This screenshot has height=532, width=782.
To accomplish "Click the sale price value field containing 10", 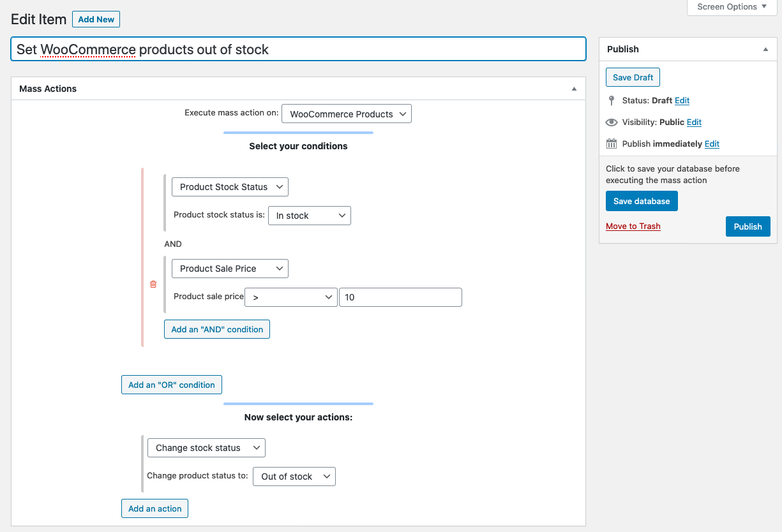I will 400,297.
